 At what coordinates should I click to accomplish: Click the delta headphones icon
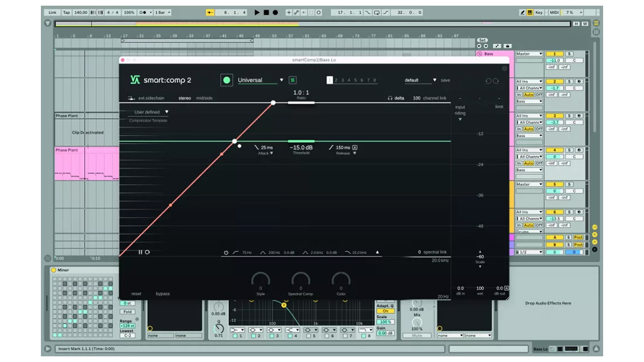coord(390,98)
